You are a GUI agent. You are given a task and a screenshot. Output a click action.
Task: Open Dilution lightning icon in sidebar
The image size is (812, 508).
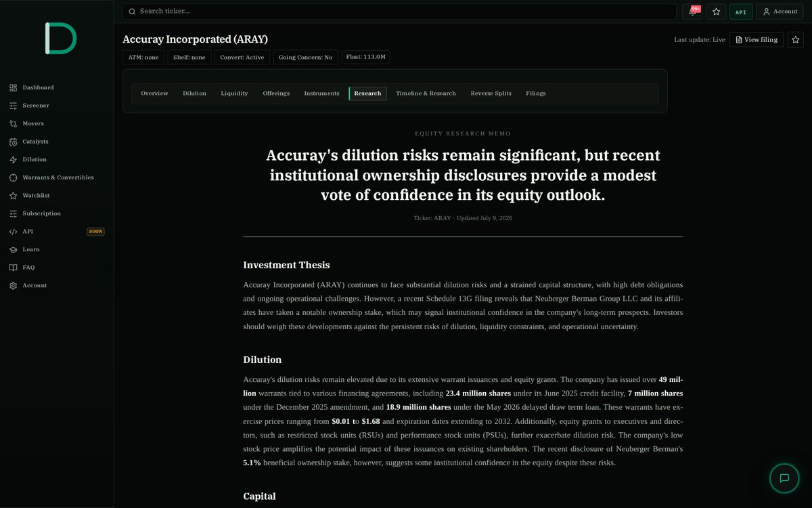pos(14,160)
